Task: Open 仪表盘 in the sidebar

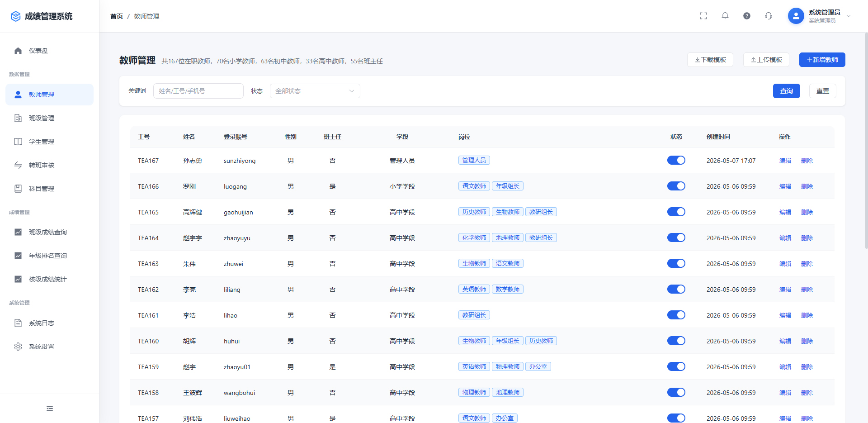Action: 50,51
